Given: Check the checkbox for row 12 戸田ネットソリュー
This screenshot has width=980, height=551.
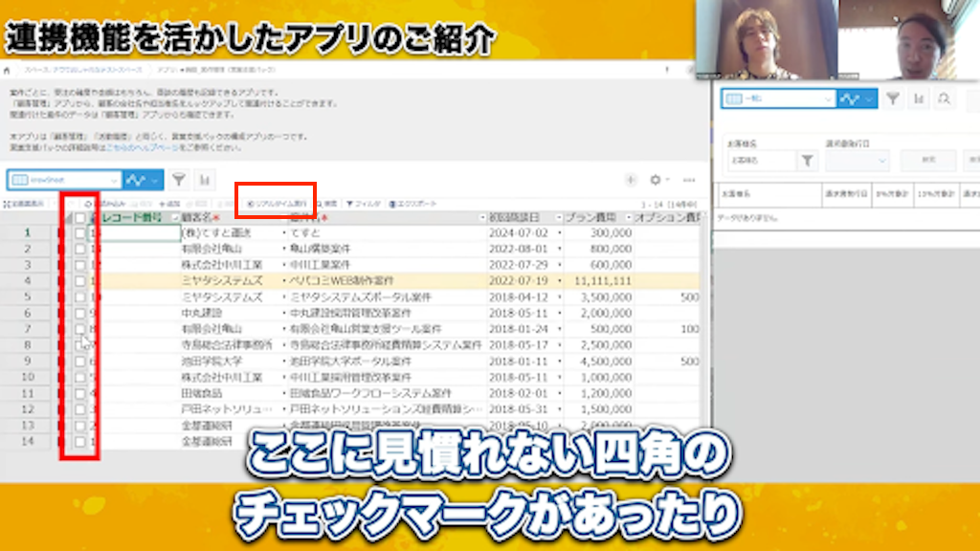Looking at the screenshot, I should click(79, 409).
